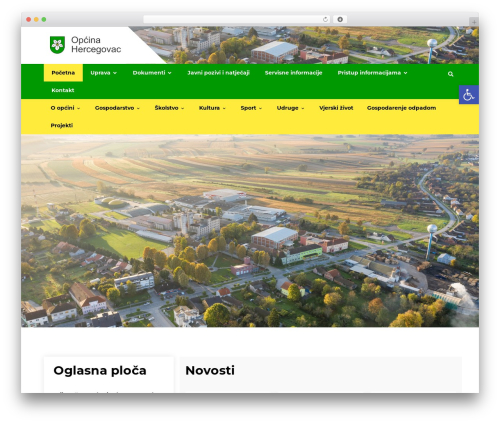The image size is (500, 423).
Task: Expand the Dokumenti dropdown menu
Action: click(x=152, y=73)
